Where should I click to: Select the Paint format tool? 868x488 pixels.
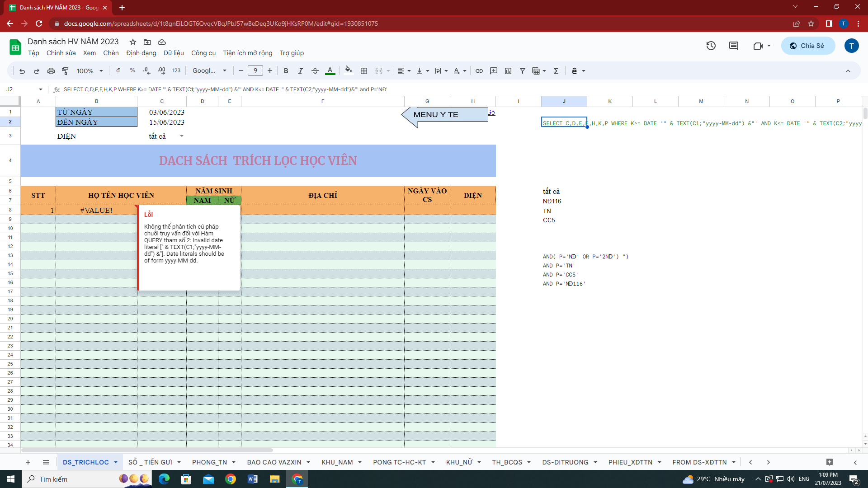(65, 71)
